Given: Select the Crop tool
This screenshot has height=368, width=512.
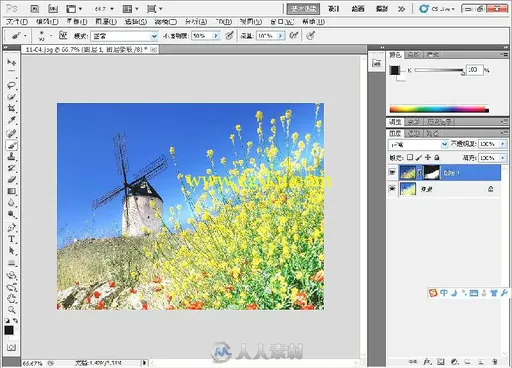Looking at the screenshot, I should coord(12,108).
